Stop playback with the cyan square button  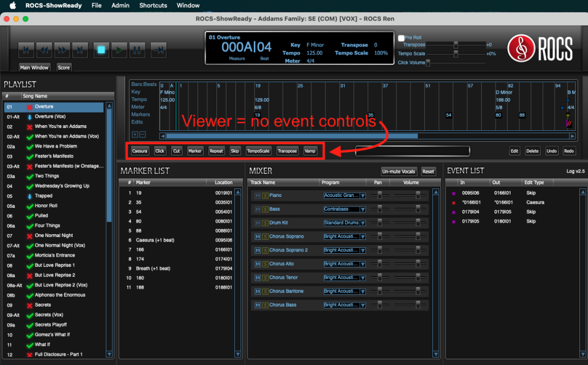click(x=101, y=50)
